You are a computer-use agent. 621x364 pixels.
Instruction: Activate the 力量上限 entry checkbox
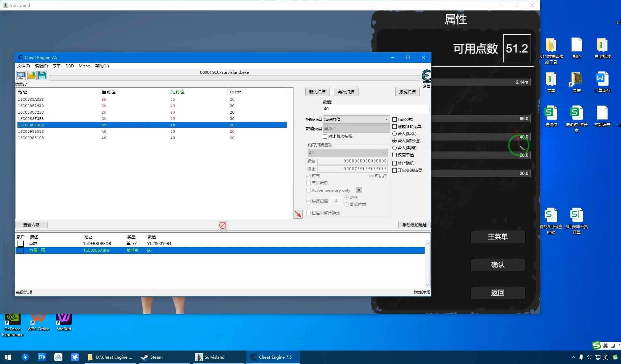tap(21, 250)
